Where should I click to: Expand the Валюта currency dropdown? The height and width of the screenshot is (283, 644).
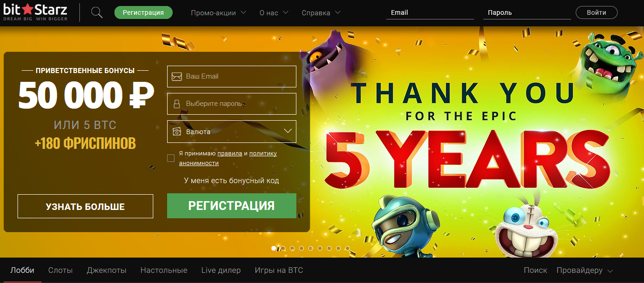[x=232, y=131]
